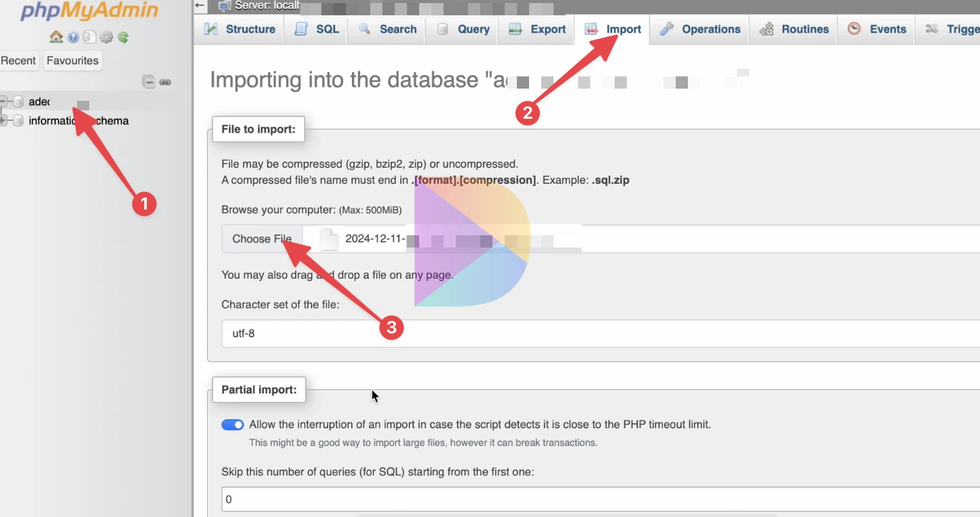Open the SQL tab
The height and width of the screenshot is (517, 980).
coord(316,29)
